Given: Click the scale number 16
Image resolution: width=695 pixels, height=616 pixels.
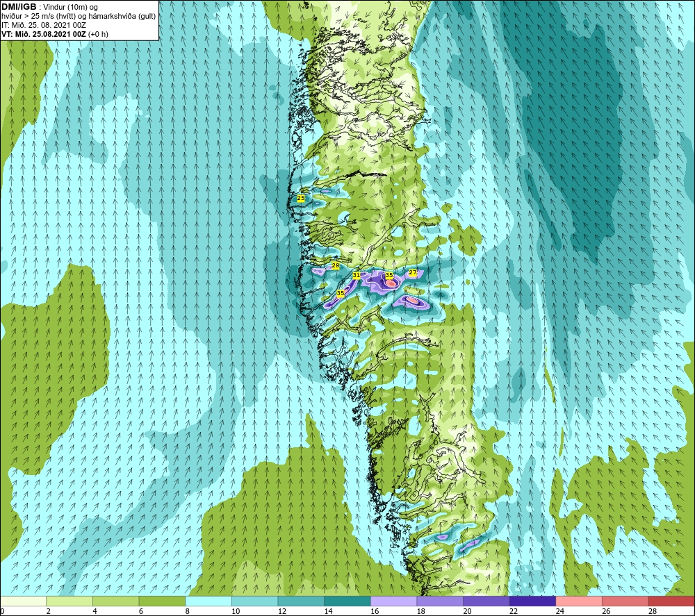Looking at the screenshot, I should pos(375,612).
